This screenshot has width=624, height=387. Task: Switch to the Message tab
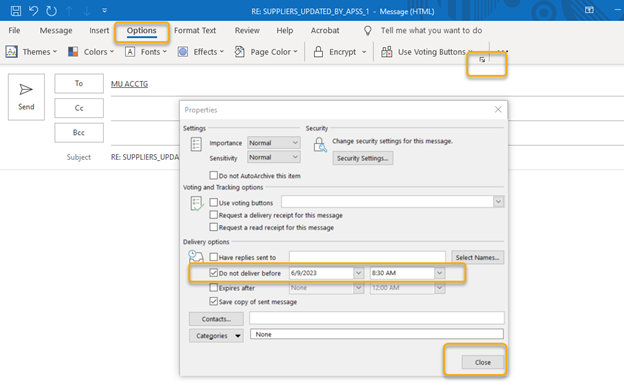click(56, 30)
